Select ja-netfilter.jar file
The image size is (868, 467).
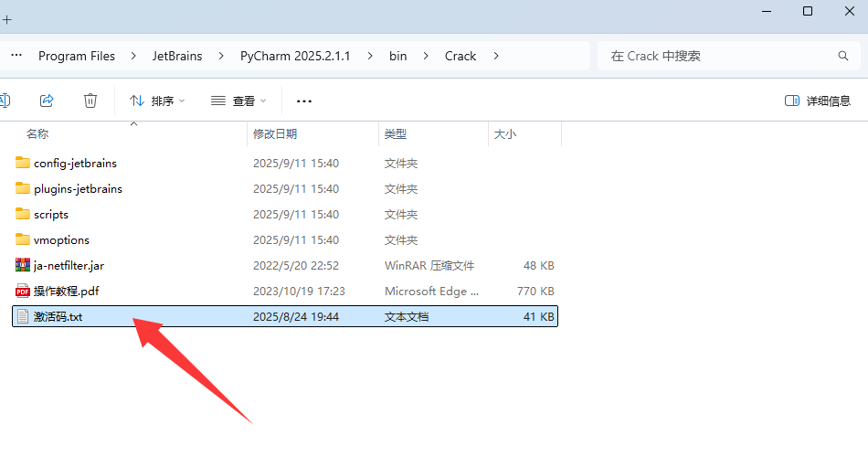pos(285,265)
